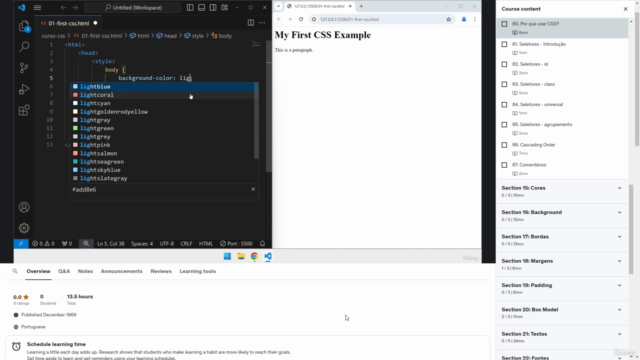Click CRLF line ending selector
The image size is (640, 360).
(x=186, y=244)
